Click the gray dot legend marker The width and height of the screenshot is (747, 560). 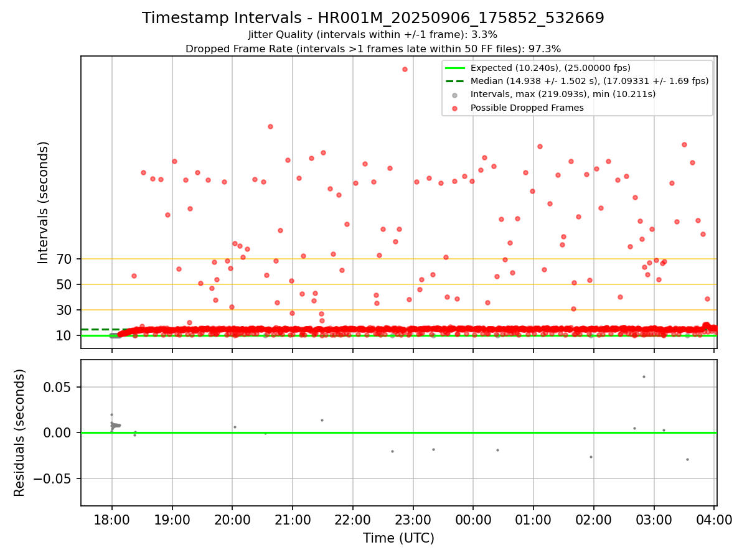click(455, 95)
